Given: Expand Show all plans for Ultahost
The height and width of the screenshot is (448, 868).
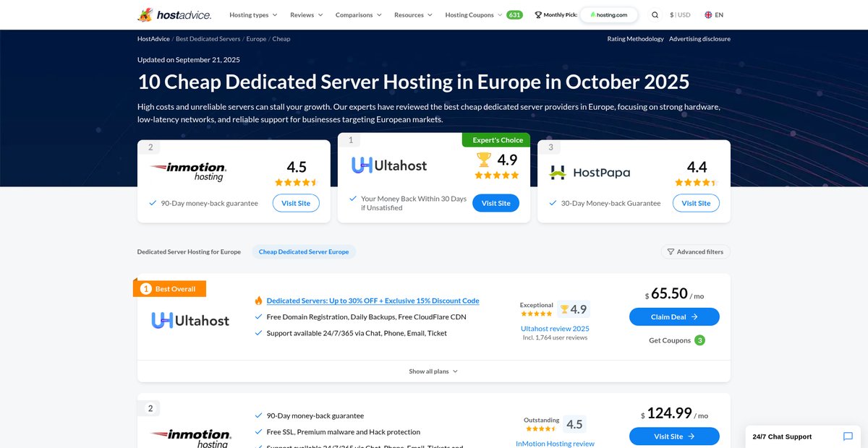Looking at the screenshot, I should click(433, 371).
